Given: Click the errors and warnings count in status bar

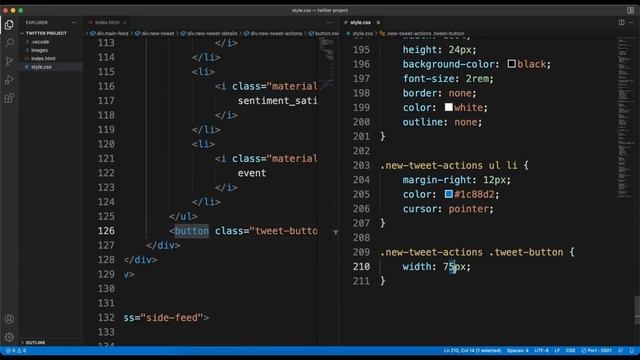Looking at the screenshot, I should coord(16,351).
